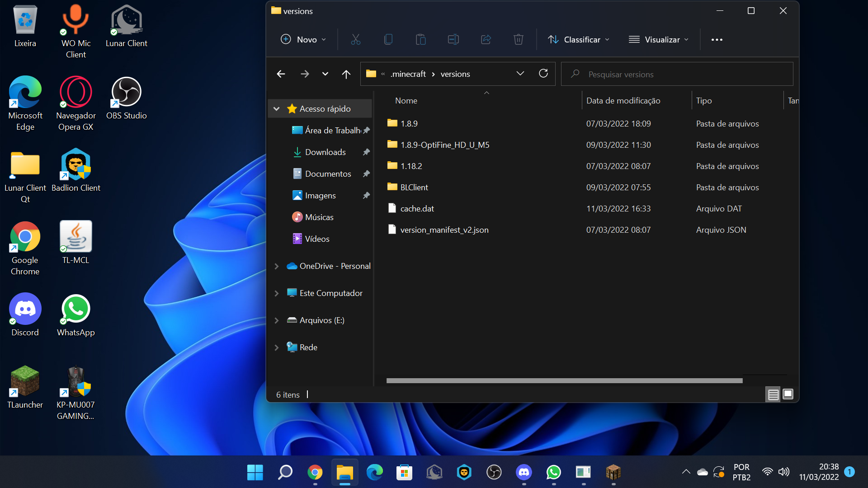868x488 pixels.
Task: Open Badlion Client desktop shortcut
Action: tap(76, 171)
